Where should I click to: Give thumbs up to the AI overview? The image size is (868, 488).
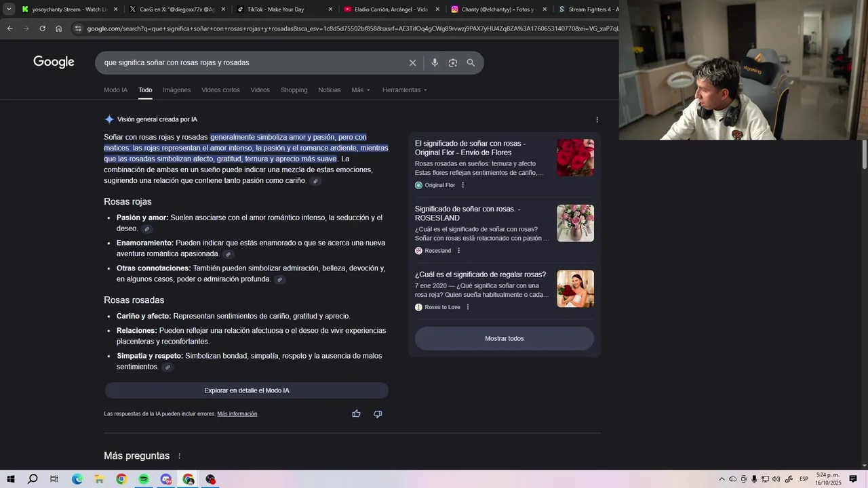(356, 413)
